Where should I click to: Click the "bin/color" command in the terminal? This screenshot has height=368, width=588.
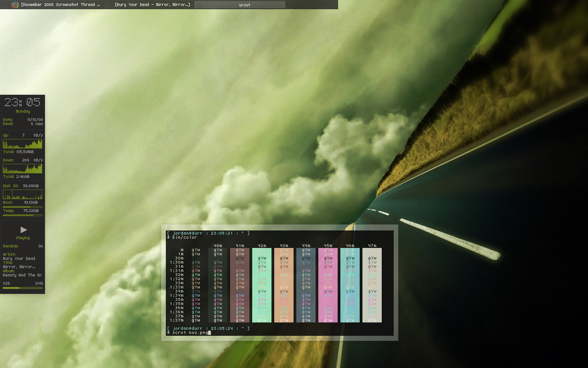(x=185, y=237)
